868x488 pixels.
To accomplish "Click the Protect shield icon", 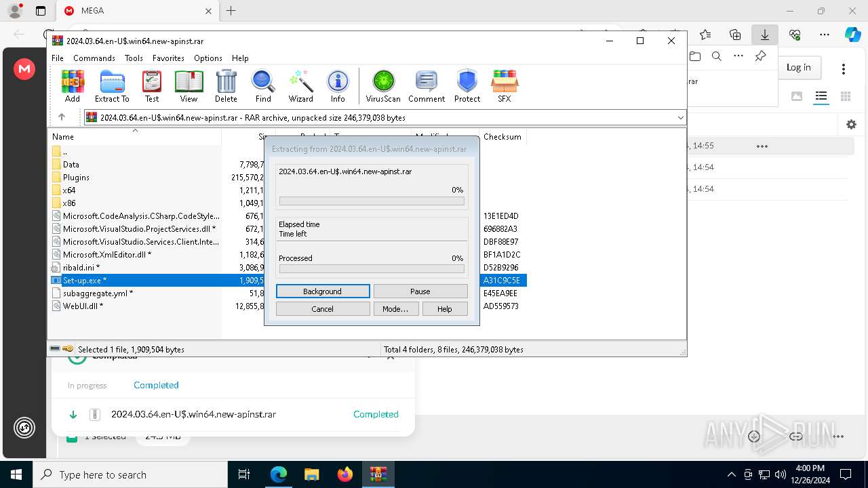I will click(x=467, y=86).
